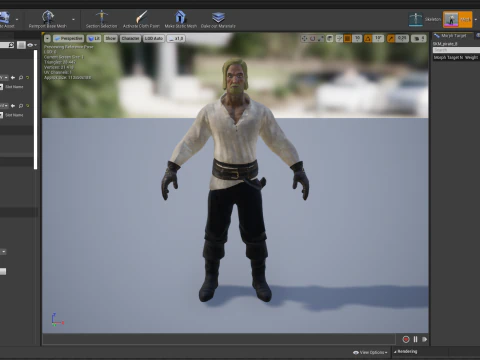Select the scale gizmo mode icon
Viewport: 480px width, 360px height.
[321, 39]
